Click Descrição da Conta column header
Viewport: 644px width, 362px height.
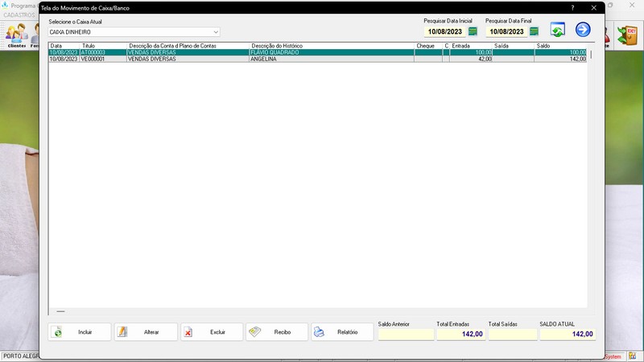pos(188,46)
